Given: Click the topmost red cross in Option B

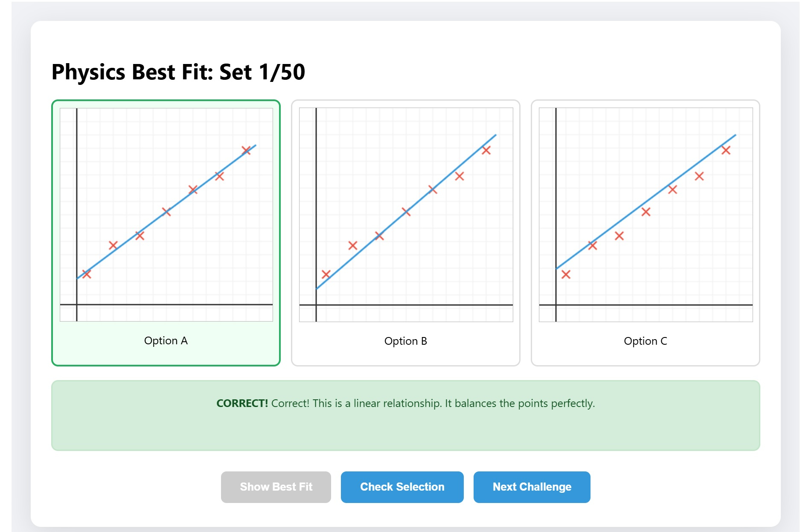Looking at the screenshot, I should pos(486,150).
